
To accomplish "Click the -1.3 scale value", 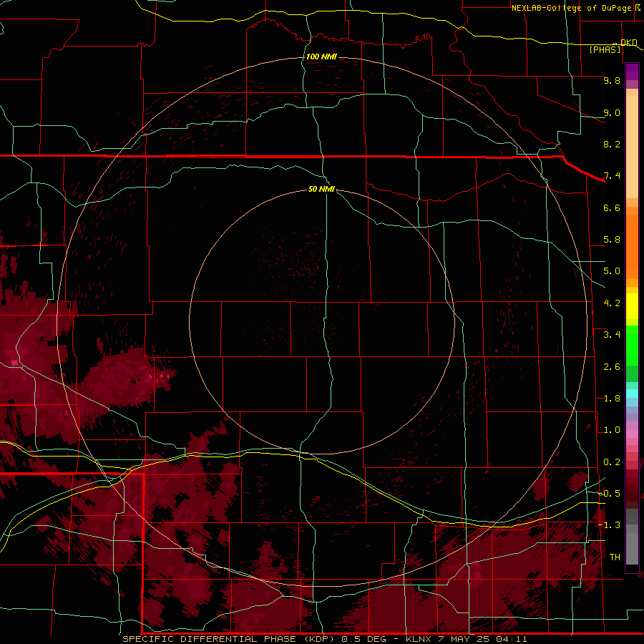I will coord(609,525).
